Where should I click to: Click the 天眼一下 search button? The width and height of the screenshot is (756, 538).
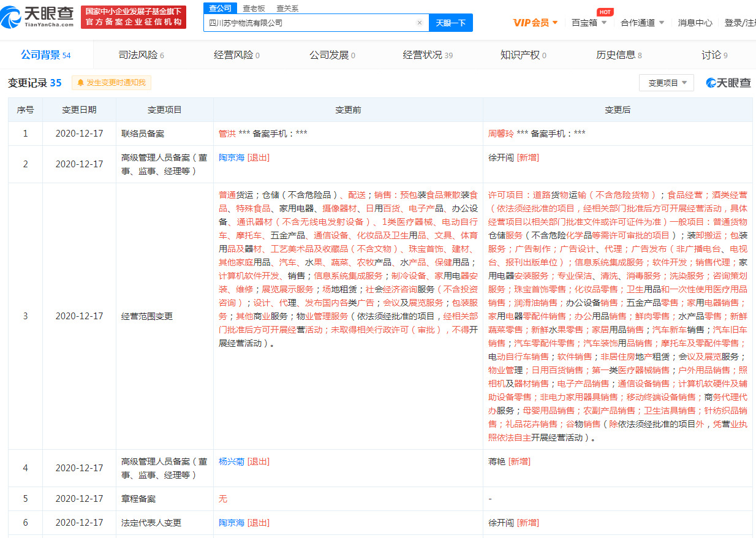click(450, 23)
